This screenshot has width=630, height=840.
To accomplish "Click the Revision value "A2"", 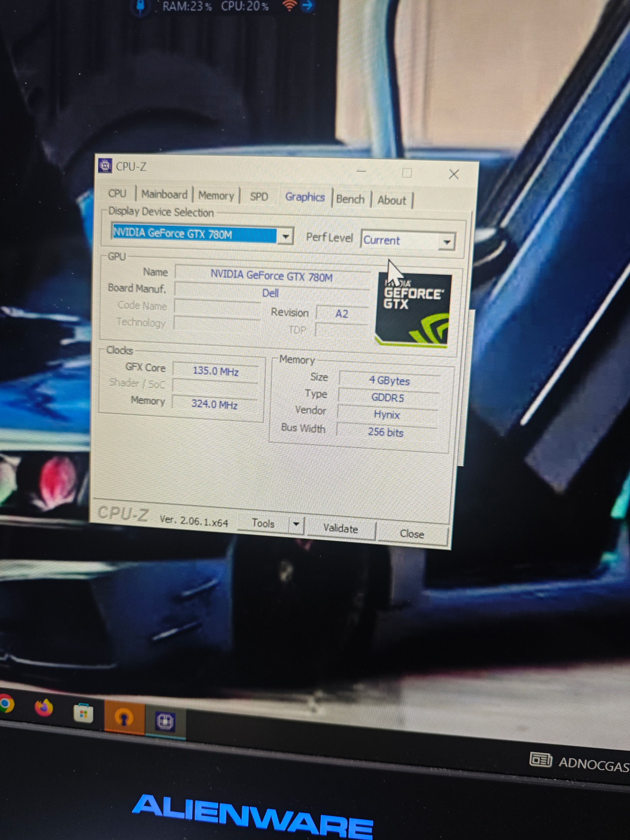I will click(x=342, y=314).
